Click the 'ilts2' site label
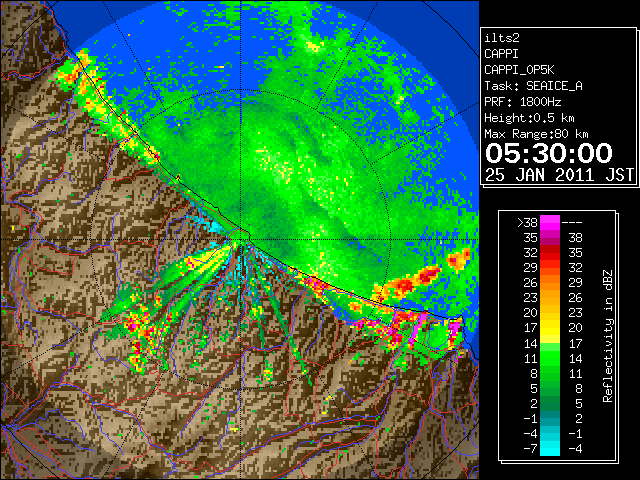640x480 pixels. point(502,38)
